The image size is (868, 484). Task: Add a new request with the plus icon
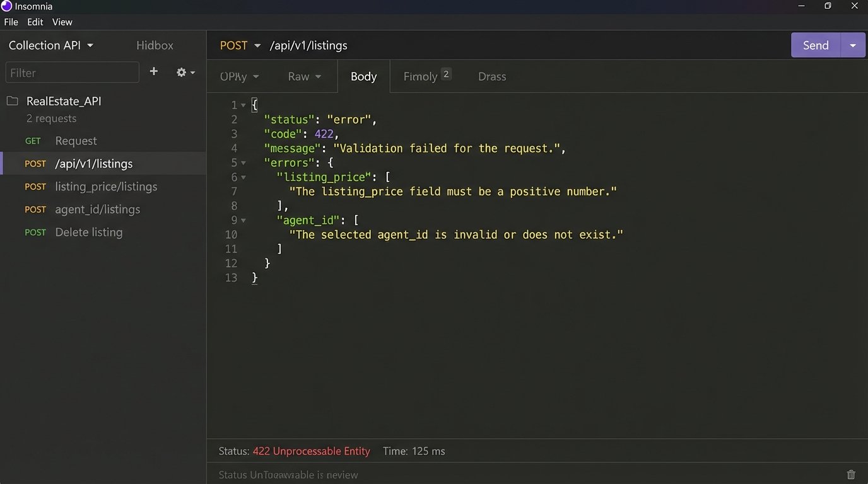click(153, 72)
